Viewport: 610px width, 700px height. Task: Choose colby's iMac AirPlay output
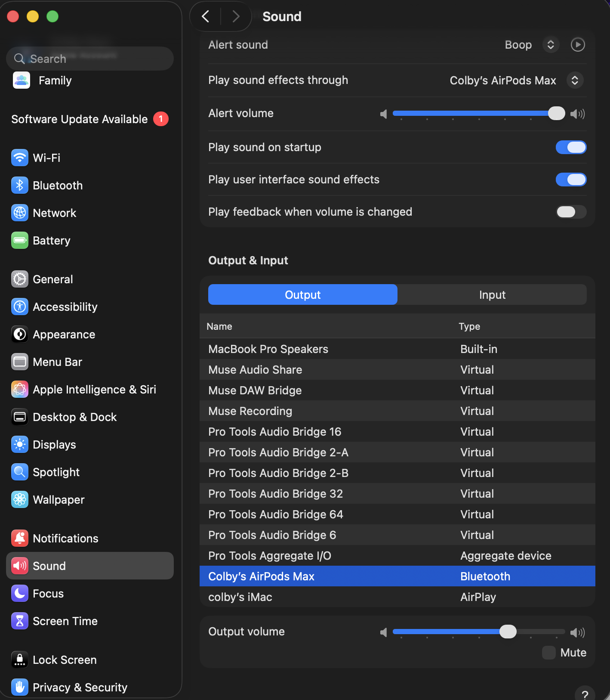397,597
